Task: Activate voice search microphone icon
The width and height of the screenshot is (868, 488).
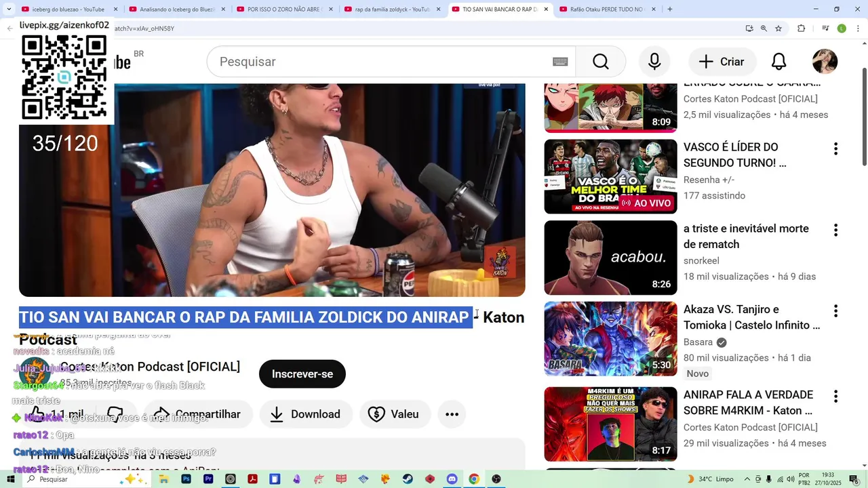Action: (x=654, y=62)
